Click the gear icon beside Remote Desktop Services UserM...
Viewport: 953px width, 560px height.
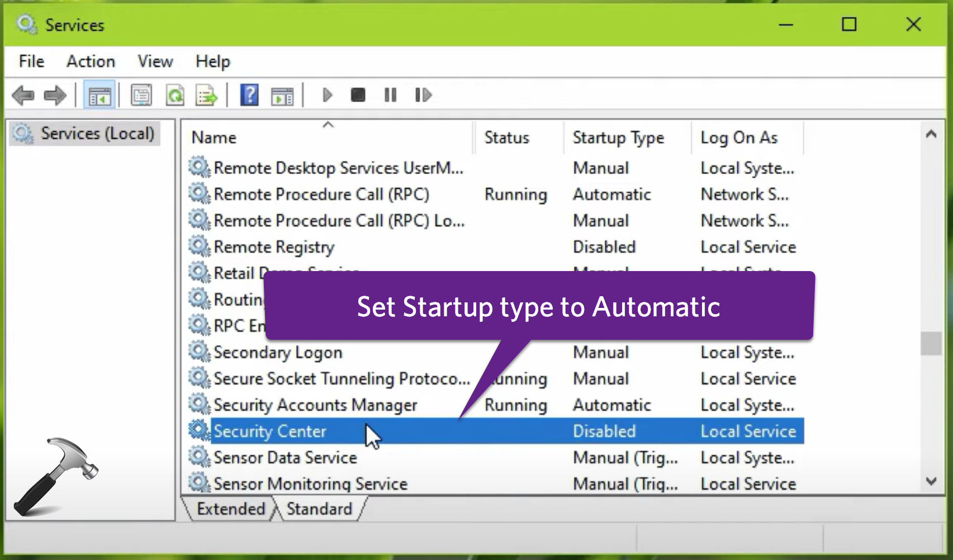point(199,167)
